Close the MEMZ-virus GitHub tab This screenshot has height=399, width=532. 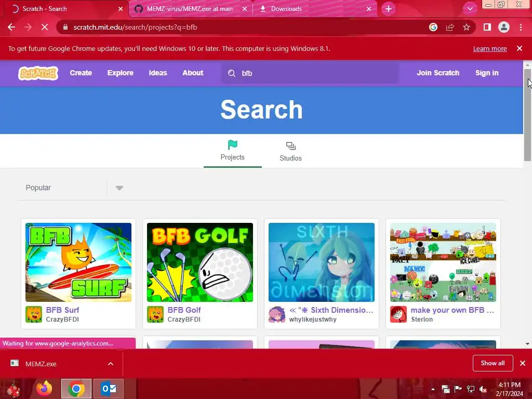[245, 9]
